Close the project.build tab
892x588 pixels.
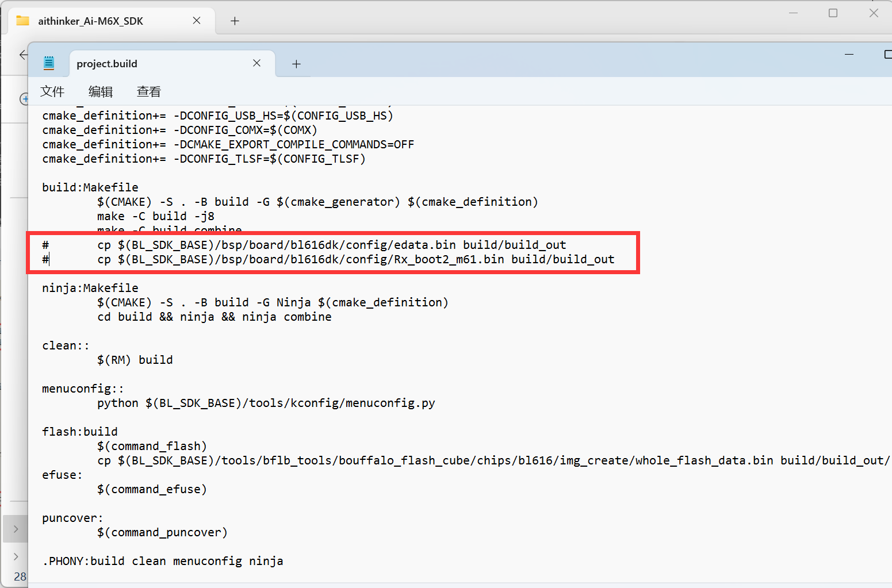click(257, 63)
